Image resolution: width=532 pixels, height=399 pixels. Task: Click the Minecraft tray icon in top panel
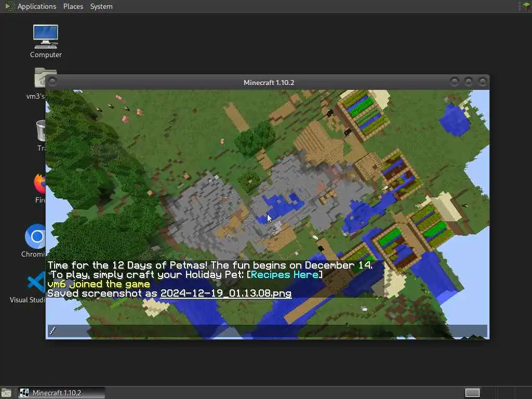pos(526,6)
